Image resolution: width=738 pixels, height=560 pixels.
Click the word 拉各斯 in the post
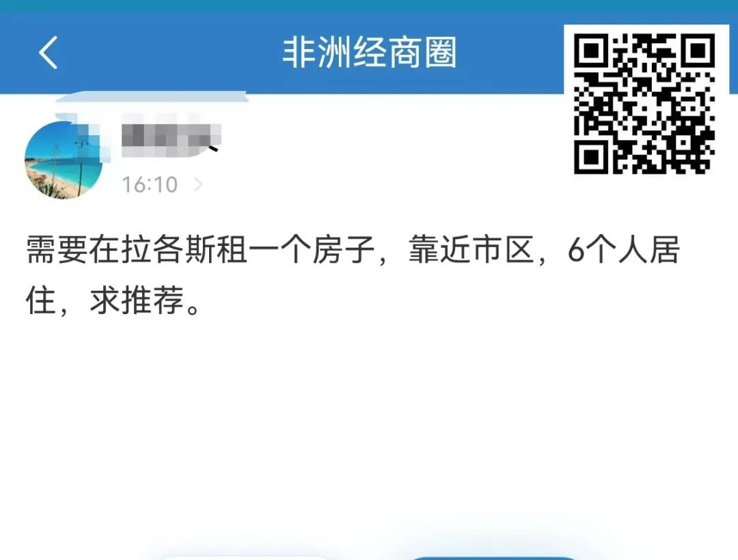[x=169, y=250]
